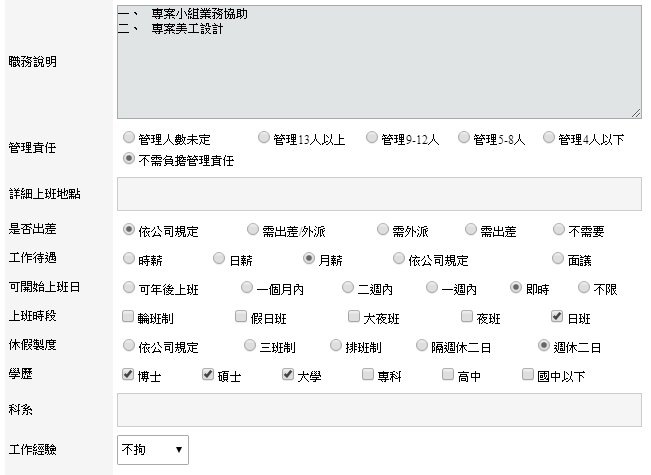
Task: Choose 面議 salary option
Action: pyautogui.click(x=559, y=259)
